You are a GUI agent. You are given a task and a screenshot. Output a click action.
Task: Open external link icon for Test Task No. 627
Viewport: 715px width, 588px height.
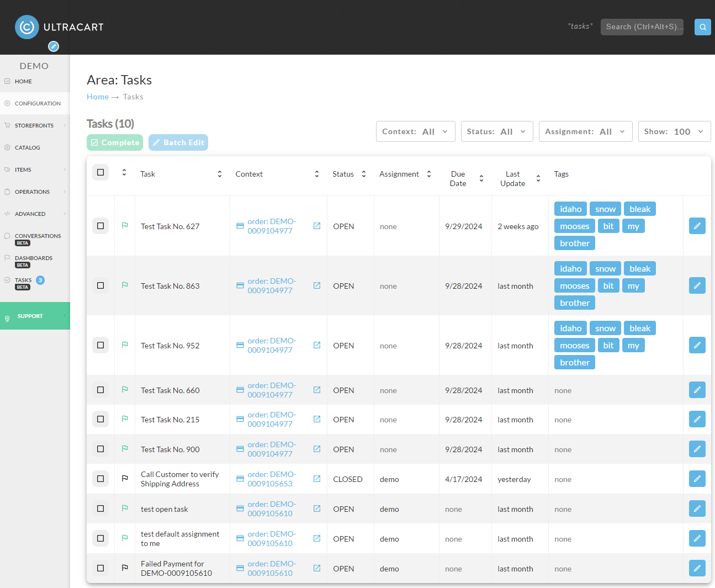point(317,226)
